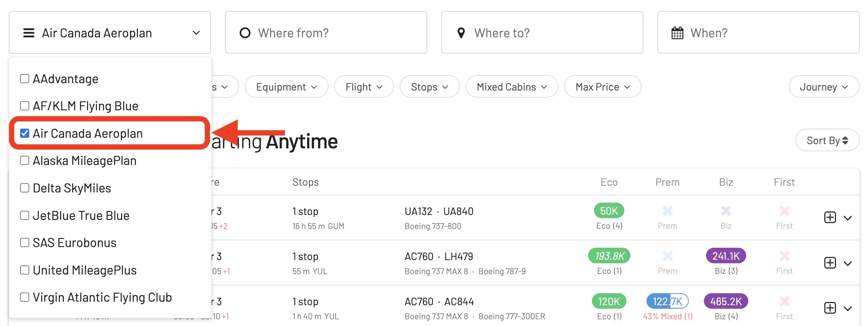This screenshot has height=326, width=868.
Task: Click the Boeing 777-300ER aircraft text
Action: tap(512, 316)
